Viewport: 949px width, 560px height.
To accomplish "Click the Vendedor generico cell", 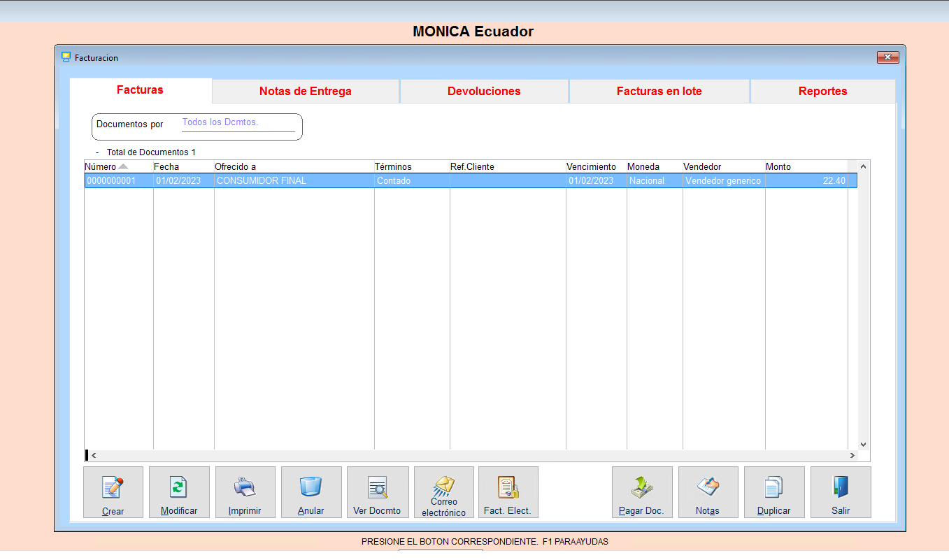I will [x=723, y=180].
